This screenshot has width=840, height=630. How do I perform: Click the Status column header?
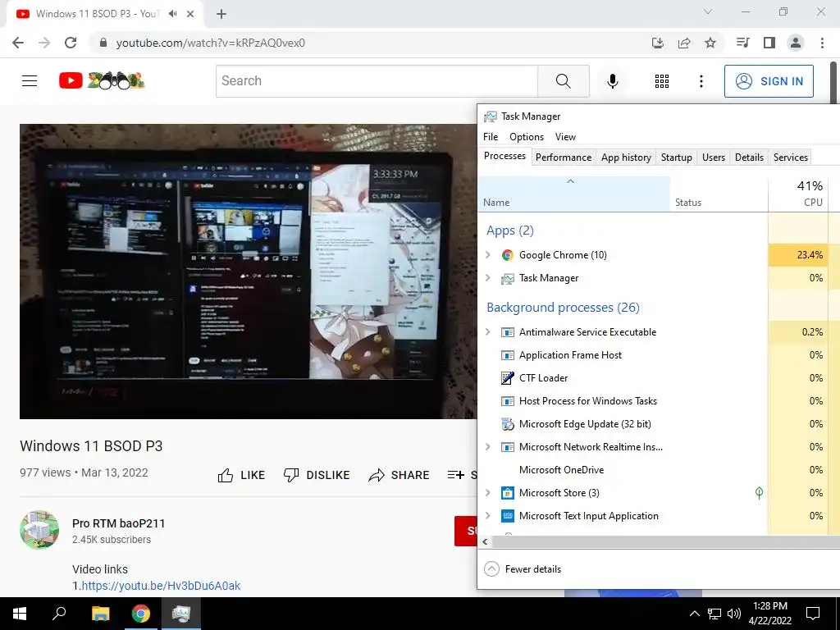719,194
